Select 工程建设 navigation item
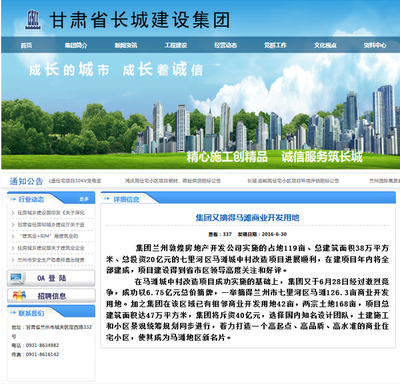Image resolution: width=400 pixels, height=384 pixels. click(176, 45)
